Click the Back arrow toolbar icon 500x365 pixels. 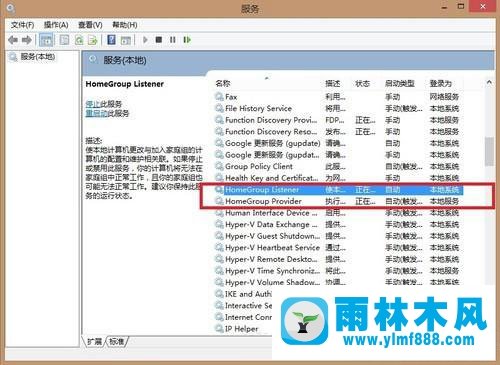[13, 40]
